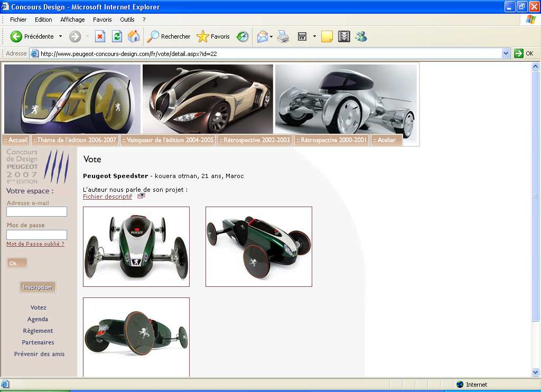Open front-view Speedster thumbnail
The height and width of the screenshot is (392, 541).
coord(136,247)
